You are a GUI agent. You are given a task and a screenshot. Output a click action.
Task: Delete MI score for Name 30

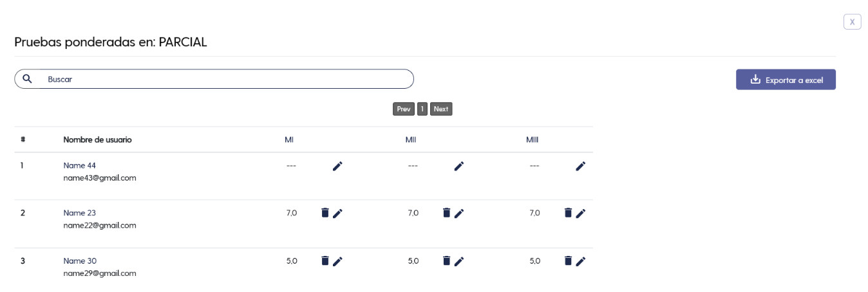click(325, 260)
